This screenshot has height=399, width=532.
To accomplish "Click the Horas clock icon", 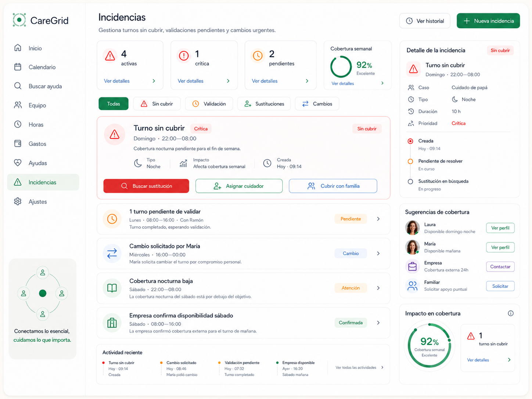I will click(18, 124).
